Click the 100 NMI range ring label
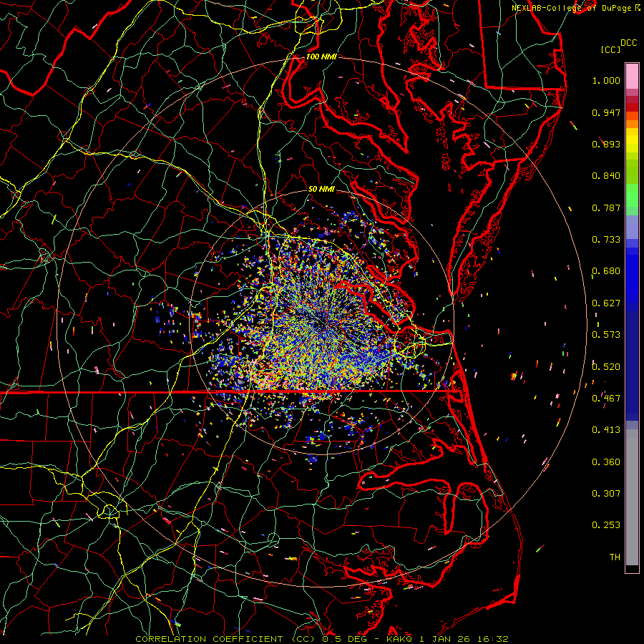 [x=321, y=57]
